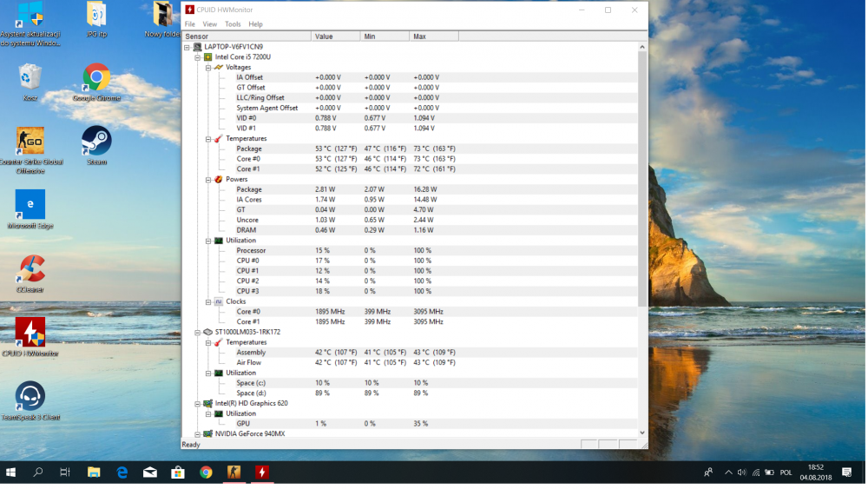Open Mail app from taskbar

(150, 472)
